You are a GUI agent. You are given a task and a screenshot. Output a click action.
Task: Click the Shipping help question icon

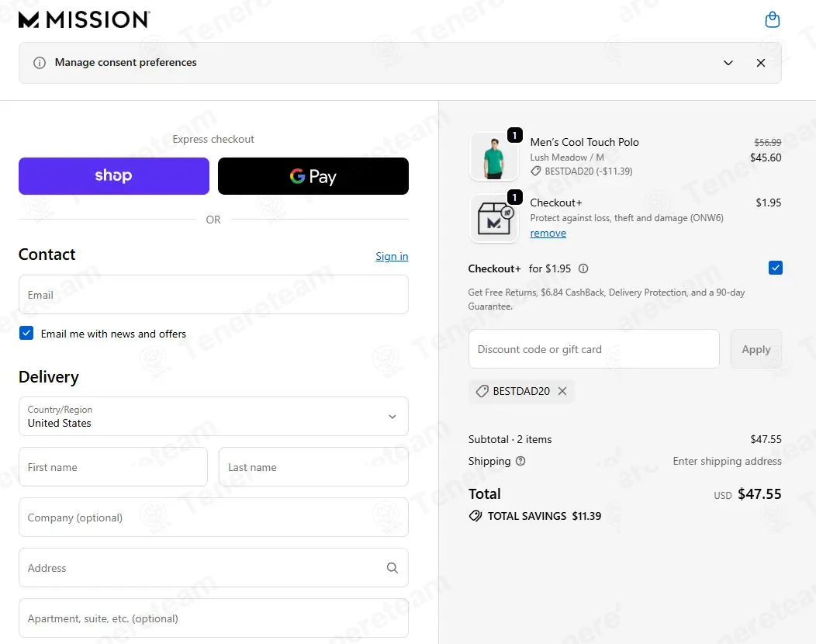[x=520, y=461]
